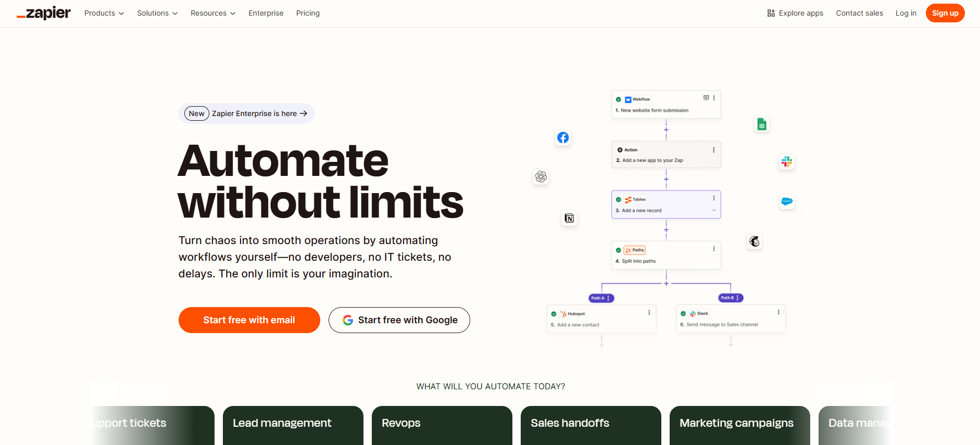The width and height of the screenshot is (980, 445).
Task: Expand the Tables step chevron
Action: [x=714, y=210]
